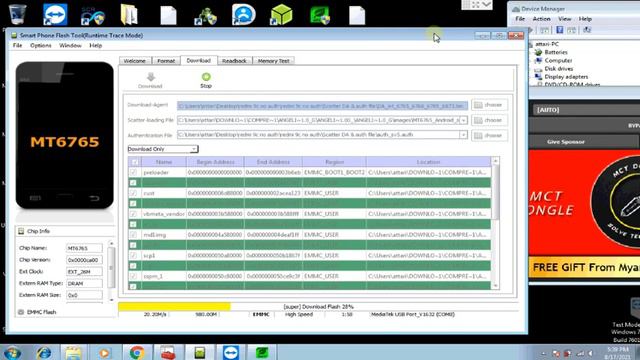640x360 pixels.
Task: Switch to TeamViewer in taskbar
Action: click(231, 352)
